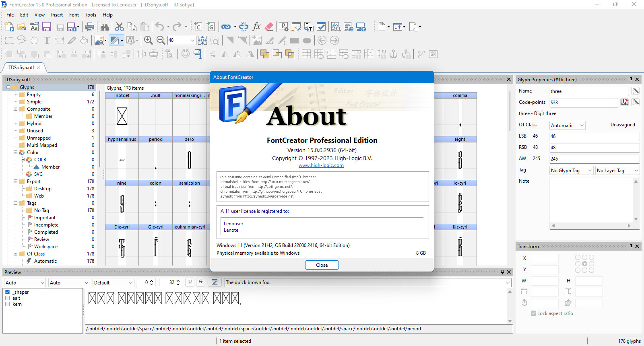The height and width of the screenshot is (346, 644).
Task: Collapse the Tags tree node
Action: (15, 203)
